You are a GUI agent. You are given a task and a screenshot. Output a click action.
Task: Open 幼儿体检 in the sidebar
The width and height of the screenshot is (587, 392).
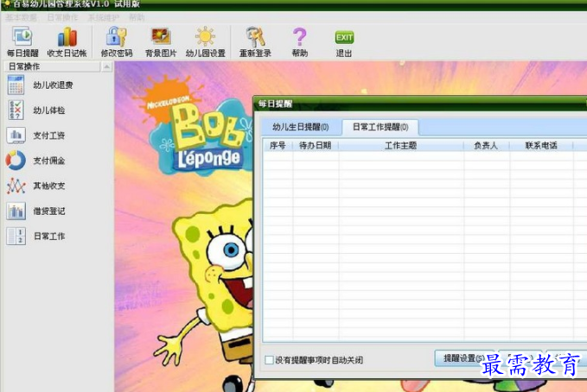point(36,111)
